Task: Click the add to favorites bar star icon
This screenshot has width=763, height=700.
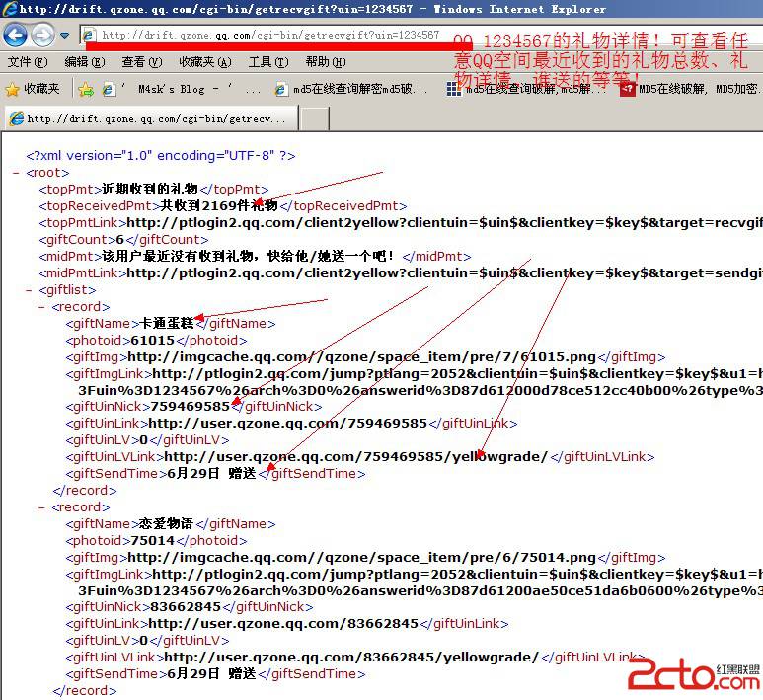Action: [x=86, y=89]
